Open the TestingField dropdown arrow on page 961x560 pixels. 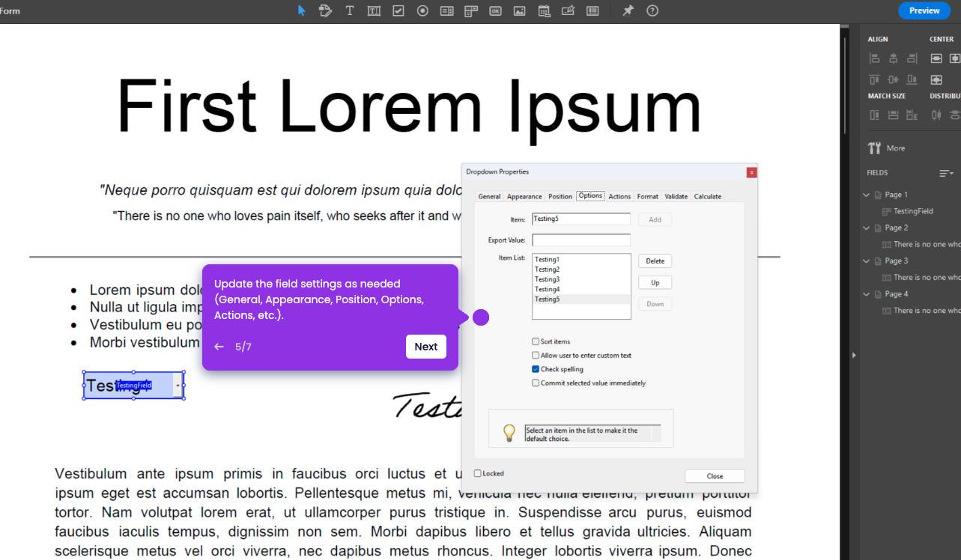[178, 386]
